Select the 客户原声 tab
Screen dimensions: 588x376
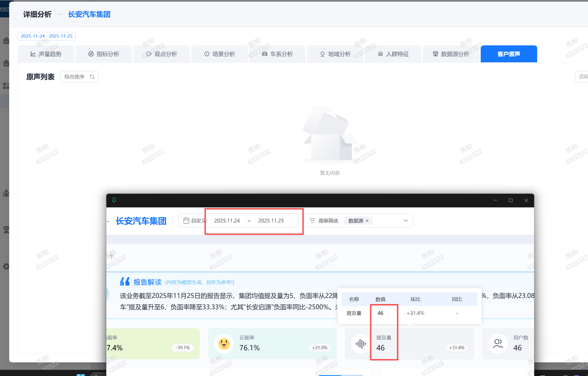click(509, 54)
